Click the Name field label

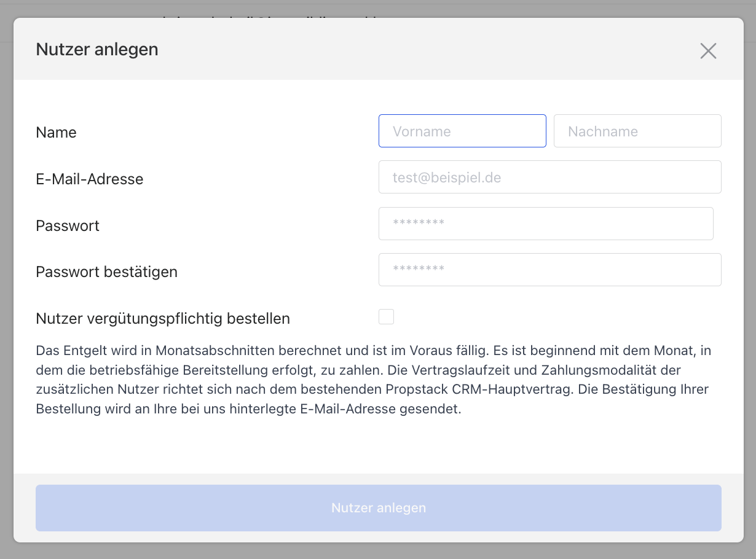pos(57,133)
